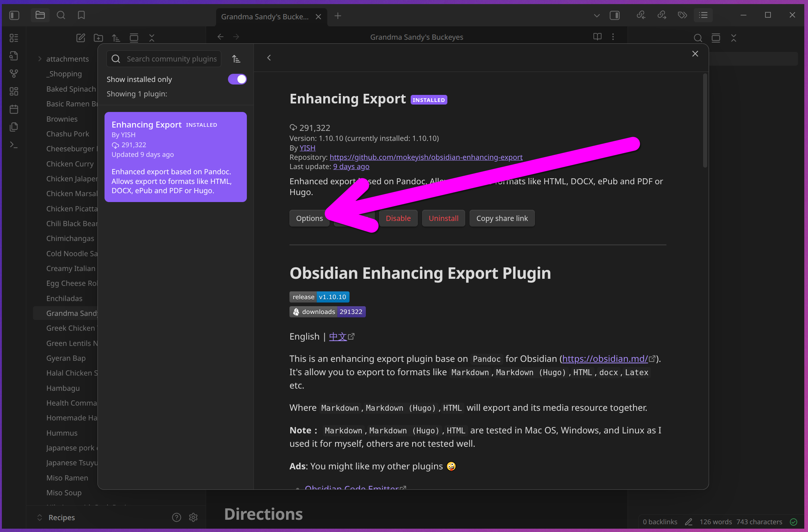Open vault settings gear icon

coord(193,517)
